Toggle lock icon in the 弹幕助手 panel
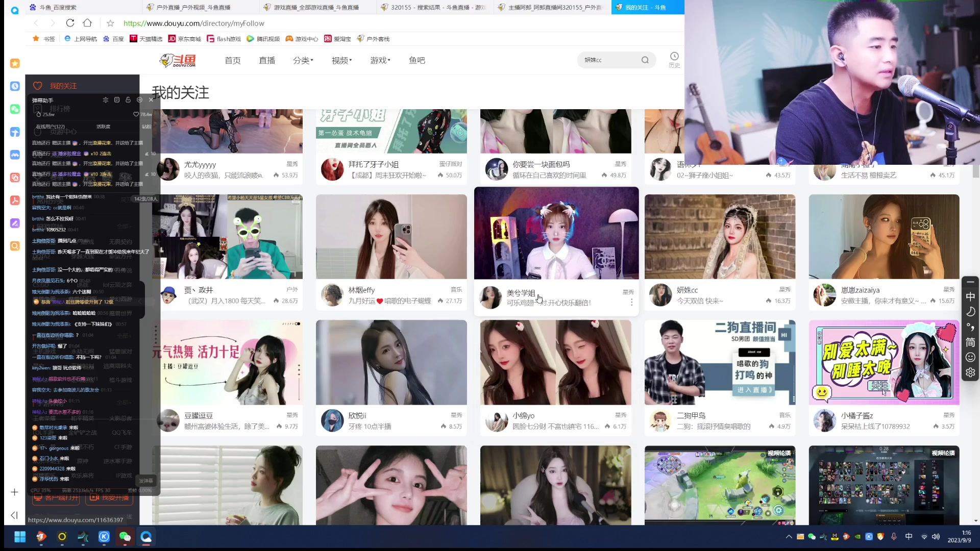 128,100
